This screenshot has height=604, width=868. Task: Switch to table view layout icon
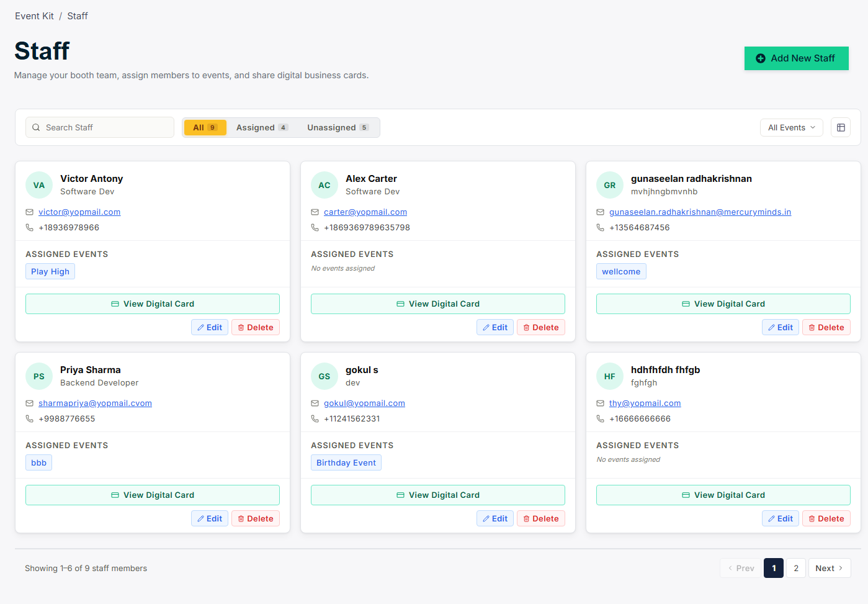click(841, 127)
